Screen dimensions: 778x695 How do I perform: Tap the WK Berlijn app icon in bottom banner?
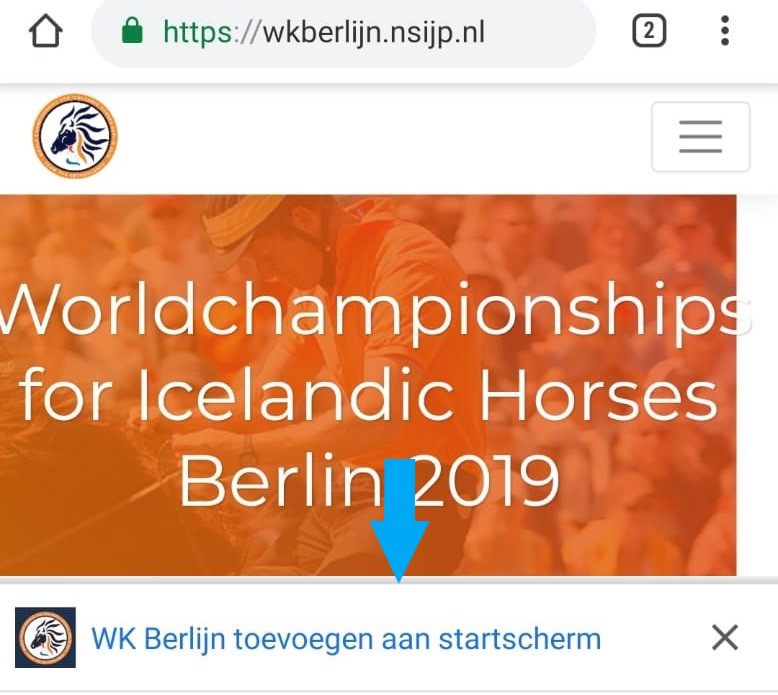coord(45,637)
